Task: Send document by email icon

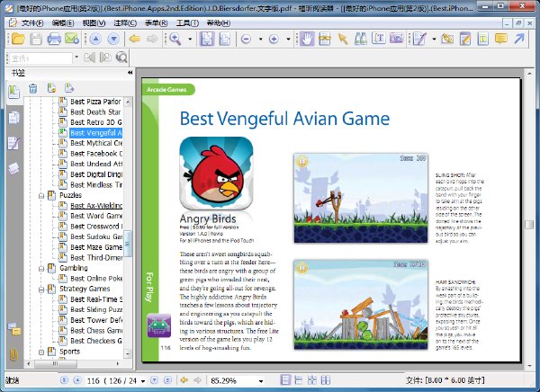Action: (x=72, y=39)
